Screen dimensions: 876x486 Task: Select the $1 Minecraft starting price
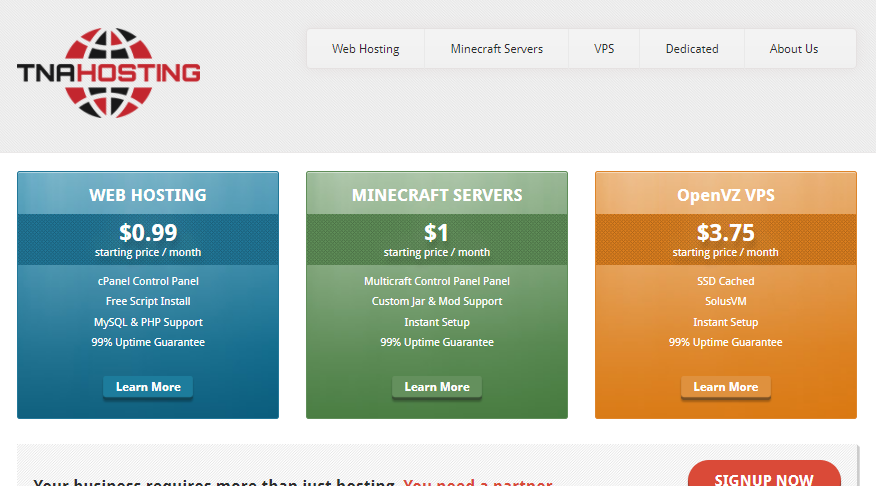click(x=437, y=233)
